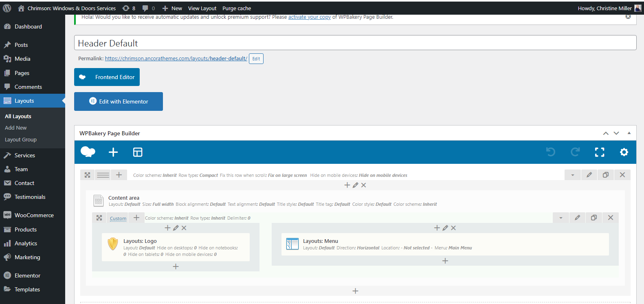Append element below Layouts: Logo
644x304 pixels.
(176, 267)
